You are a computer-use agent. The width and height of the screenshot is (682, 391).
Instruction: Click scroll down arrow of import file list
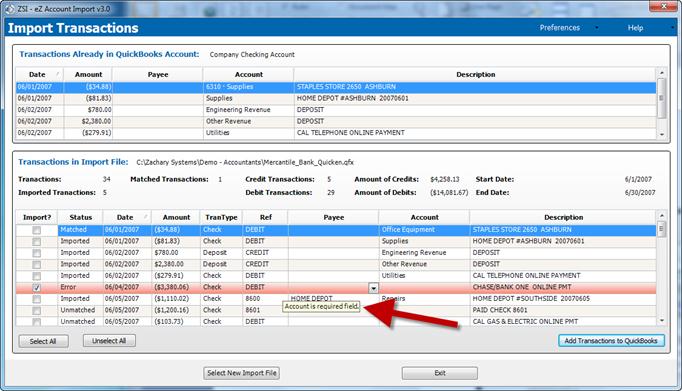coord(662,321)
